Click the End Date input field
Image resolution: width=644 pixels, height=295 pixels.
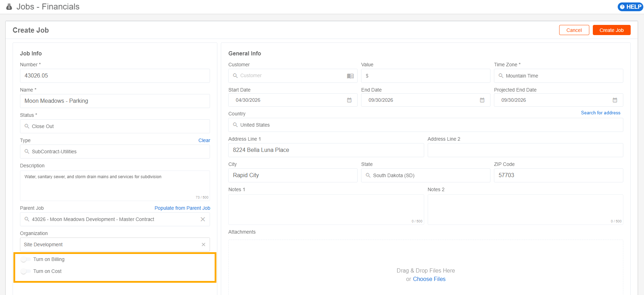point(426,100)
